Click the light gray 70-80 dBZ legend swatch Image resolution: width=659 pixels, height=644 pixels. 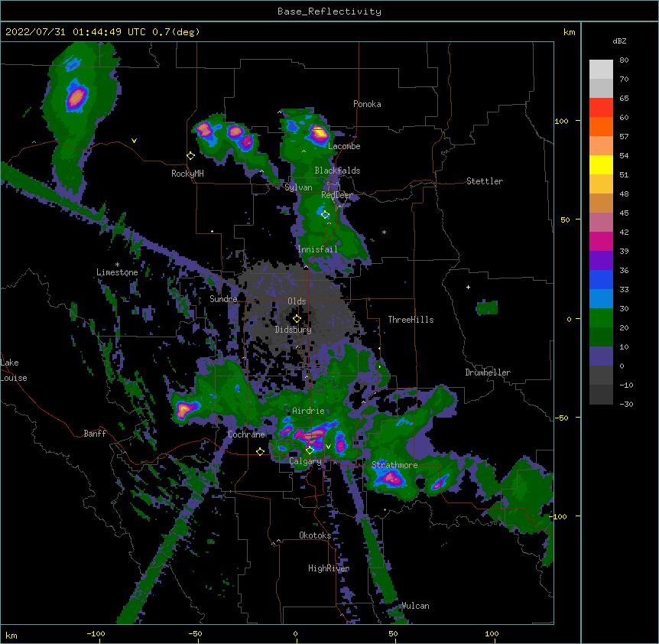(x=601, y=70)
